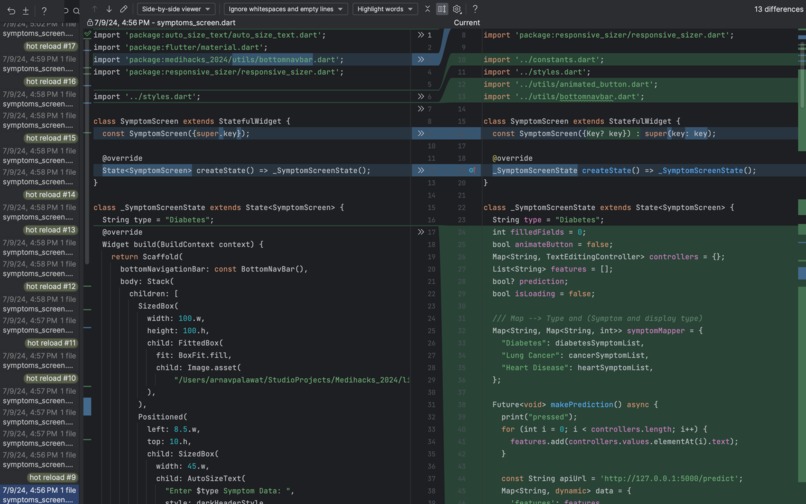This screenshot has height=504, width=806.
Task: Click the makePrediction() async line
Action: 575,405
